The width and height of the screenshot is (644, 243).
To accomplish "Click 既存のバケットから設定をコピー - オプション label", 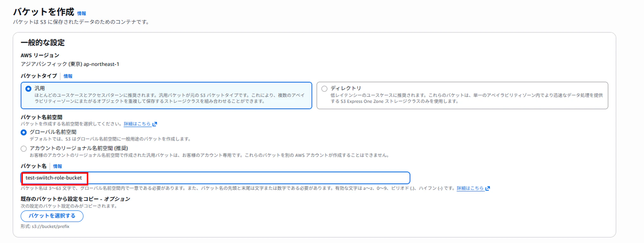I will (76, 199).
